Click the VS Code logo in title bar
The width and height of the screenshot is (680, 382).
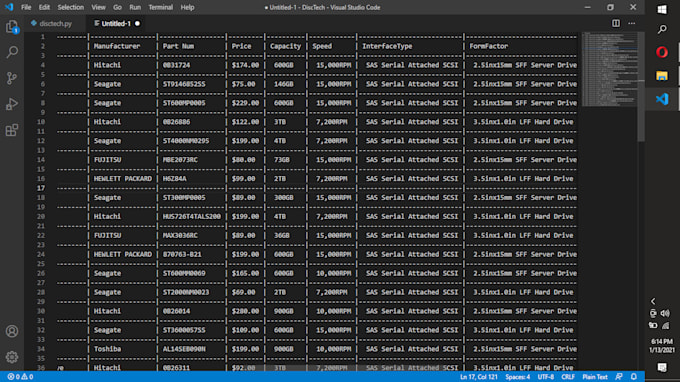9,7
